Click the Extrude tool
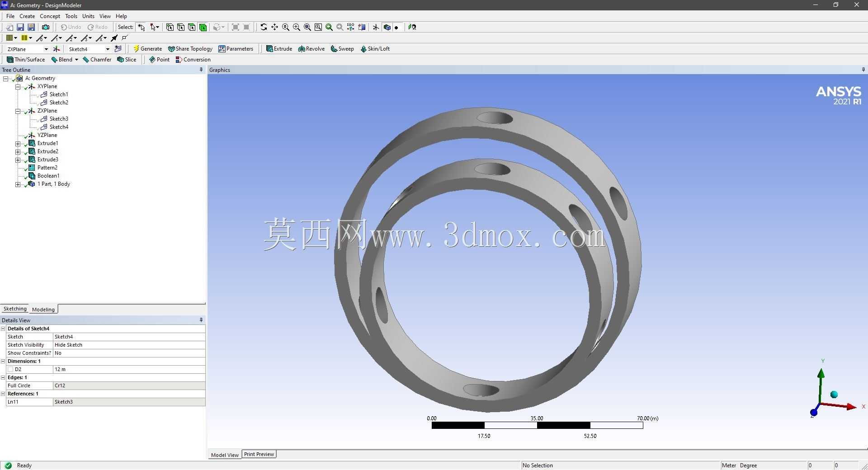The image size is (868, 470). 279,49
